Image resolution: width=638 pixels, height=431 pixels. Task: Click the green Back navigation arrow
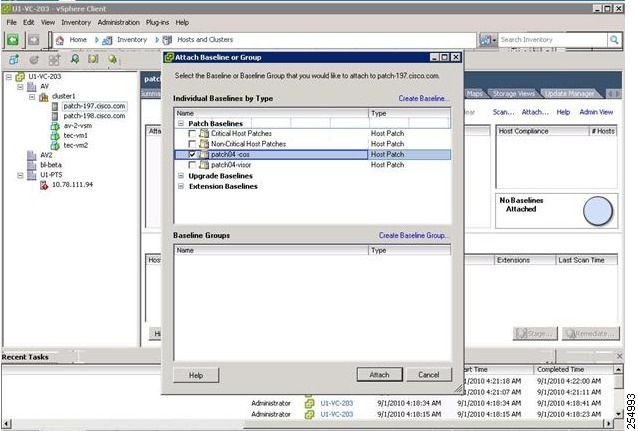click(13, 40)
